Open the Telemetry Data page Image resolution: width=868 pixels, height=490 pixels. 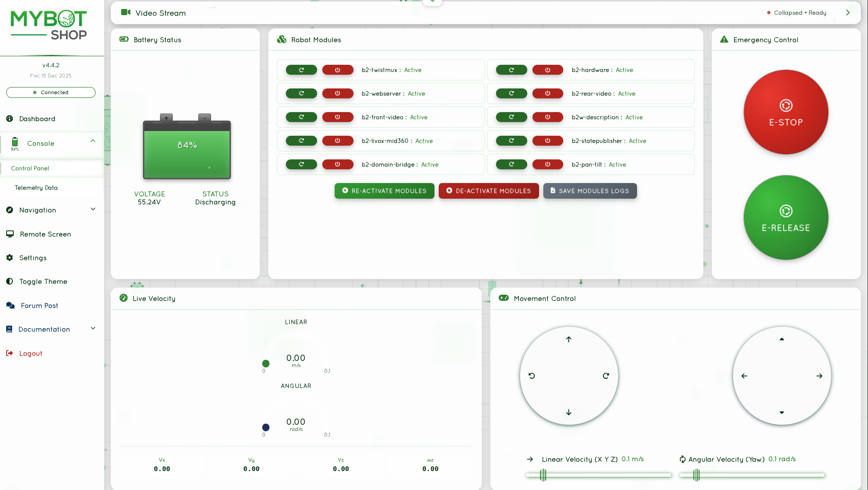tap(36, 188)
